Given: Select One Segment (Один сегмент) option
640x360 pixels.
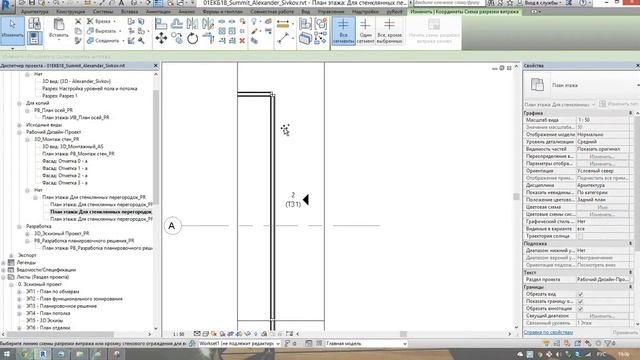Looking at the screenshot, I should tap(365, 31).
